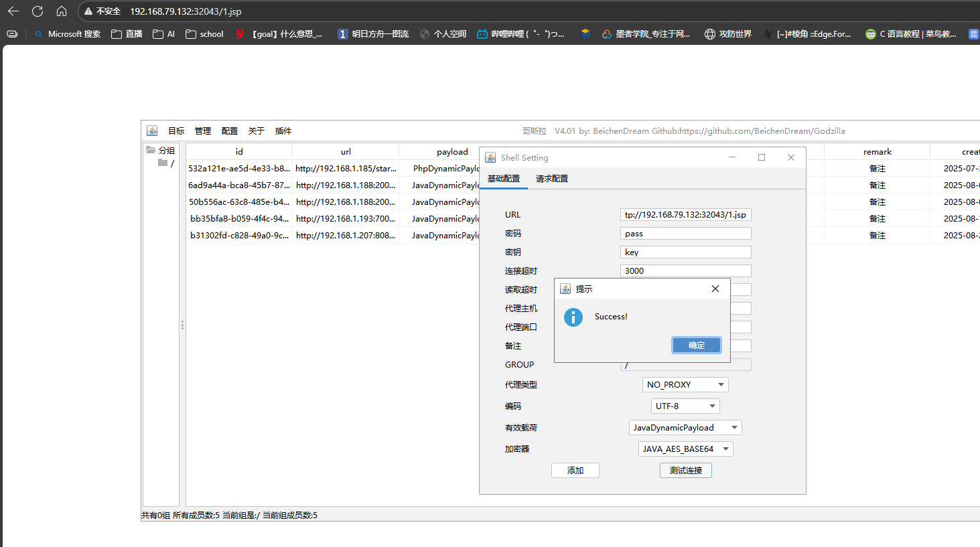Screen dimensions: 980x547
Task: Switch to the 请求配置 tab
Action: (552, 179)
